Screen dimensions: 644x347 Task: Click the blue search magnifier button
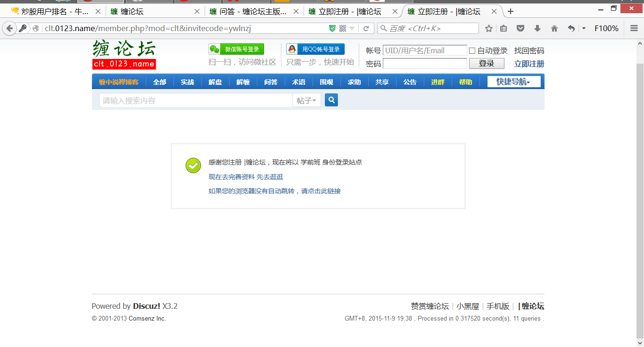331,100
